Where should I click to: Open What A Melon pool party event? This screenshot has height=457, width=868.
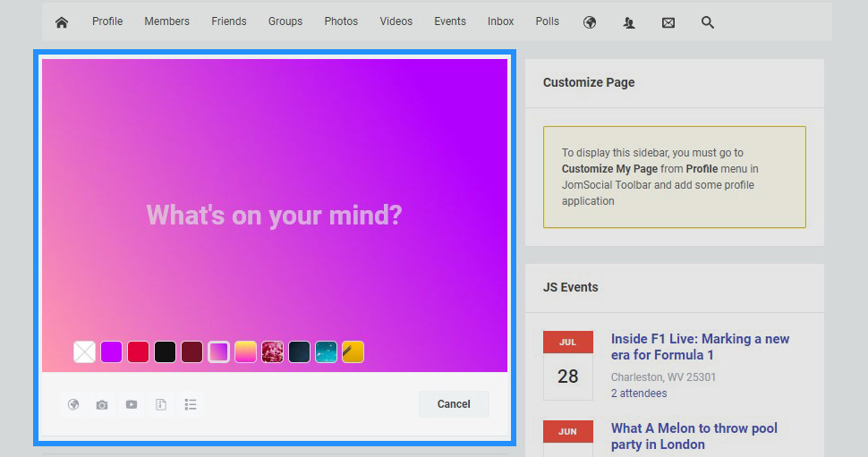point(694,436)
